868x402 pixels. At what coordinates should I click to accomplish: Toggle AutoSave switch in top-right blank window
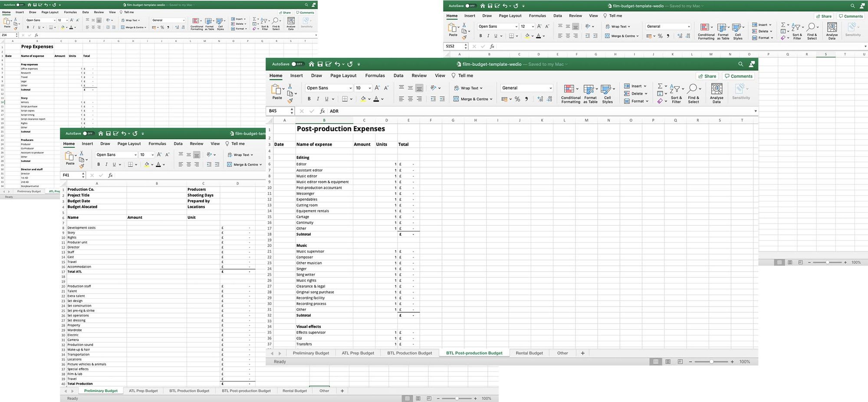pyautogui.click(x=470, y=6)
